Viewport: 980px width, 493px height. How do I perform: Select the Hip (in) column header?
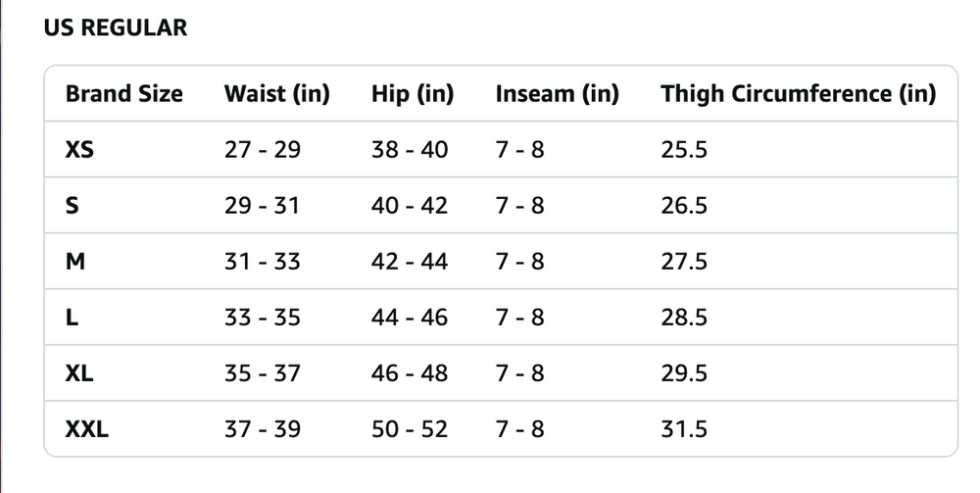click(x=413, y=94)
